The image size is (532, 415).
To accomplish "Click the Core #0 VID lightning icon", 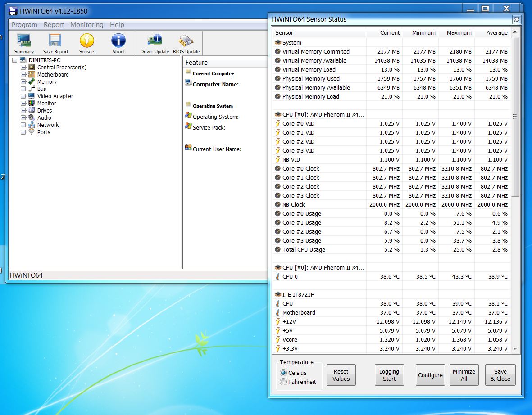I will tap(277, 123).
